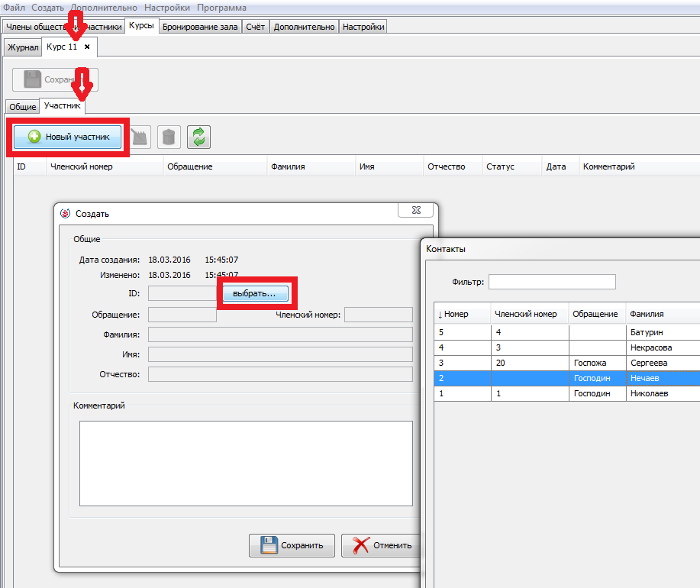Click the green refresh arrows icon
The height and width of the screenshot is (588, 700).
[198, 137]
